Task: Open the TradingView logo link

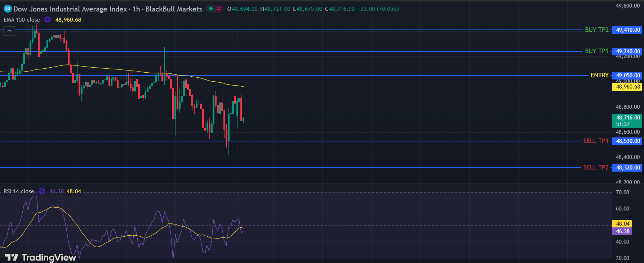Action: click(40, 257)
